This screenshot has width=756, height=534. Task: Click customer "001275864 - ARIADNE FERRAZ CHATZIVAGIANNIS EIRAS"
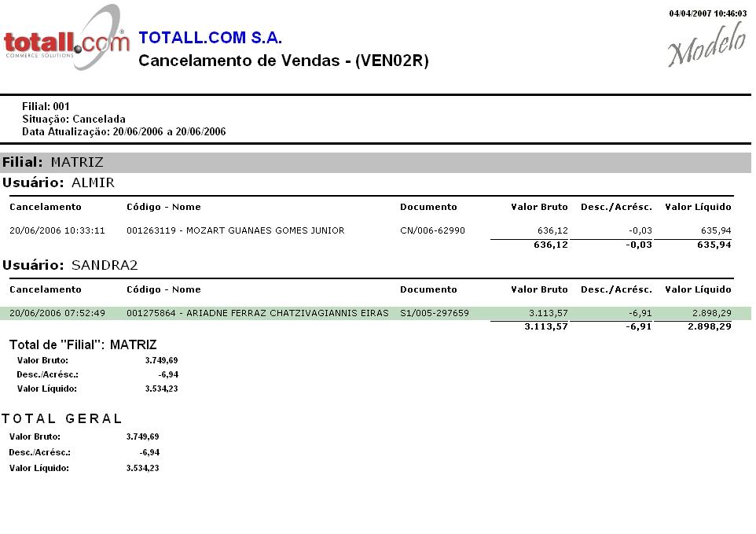coord(258,313)
